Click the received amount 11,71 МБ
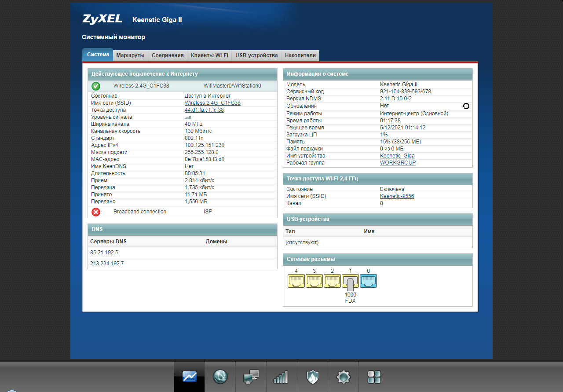 click(x=196, y=194)
